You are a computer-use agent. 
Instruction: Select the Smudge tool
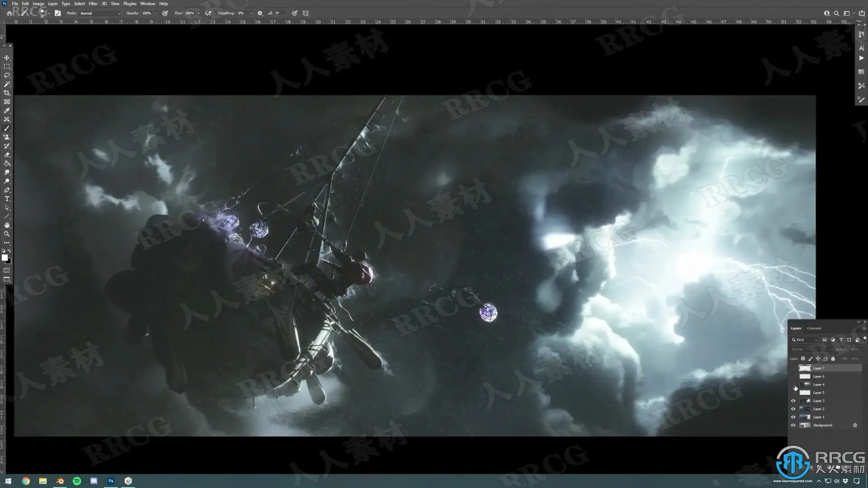(7, 172)
